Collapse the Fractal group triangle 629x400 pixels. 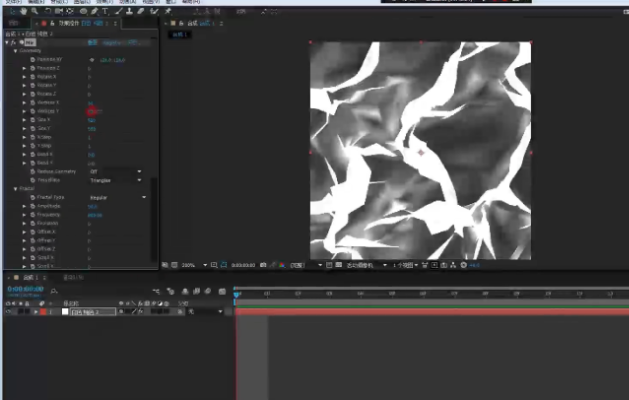[16, 189]
